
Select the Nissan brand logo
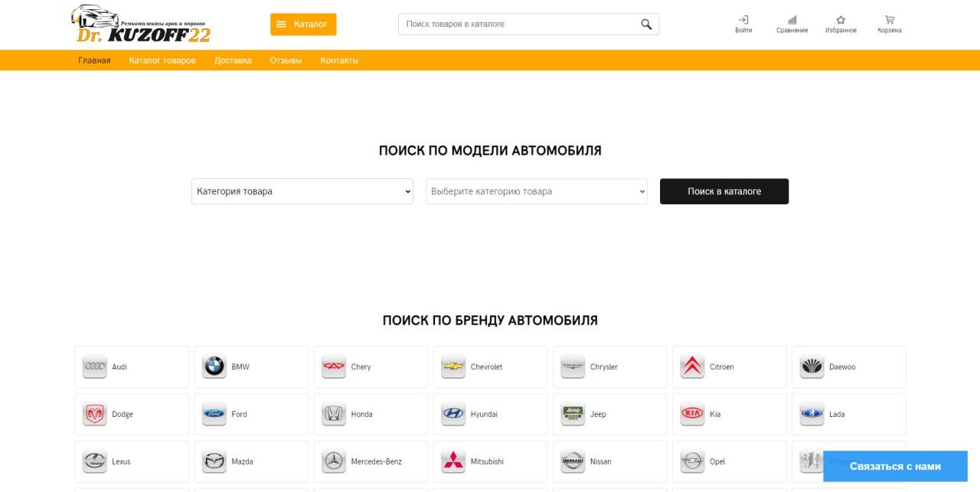pos(573,461)
